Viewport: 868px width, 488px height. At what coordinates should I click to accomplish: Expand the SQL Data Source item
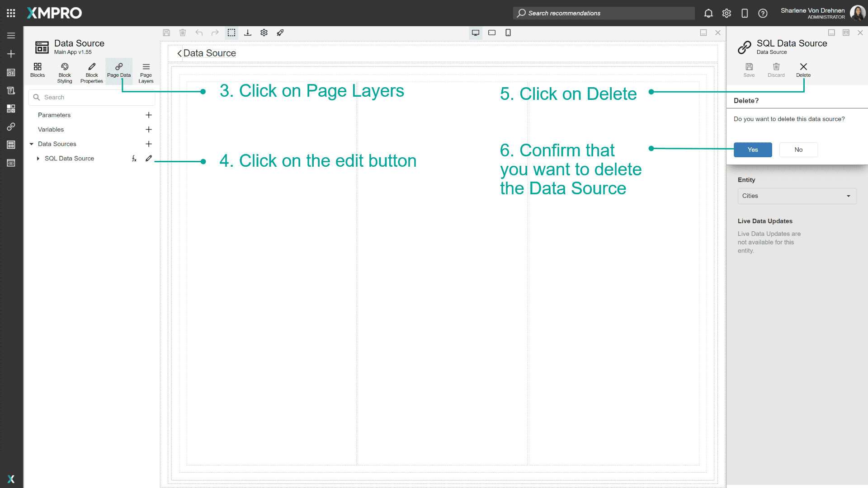[38, 159]
